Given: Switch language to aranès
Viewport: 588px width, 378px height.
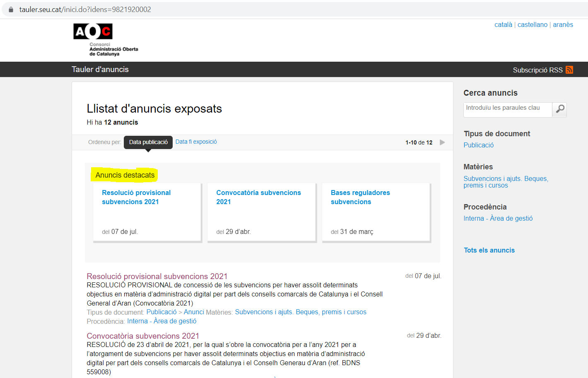Looking at the screenshot, I should coord(563,25).
